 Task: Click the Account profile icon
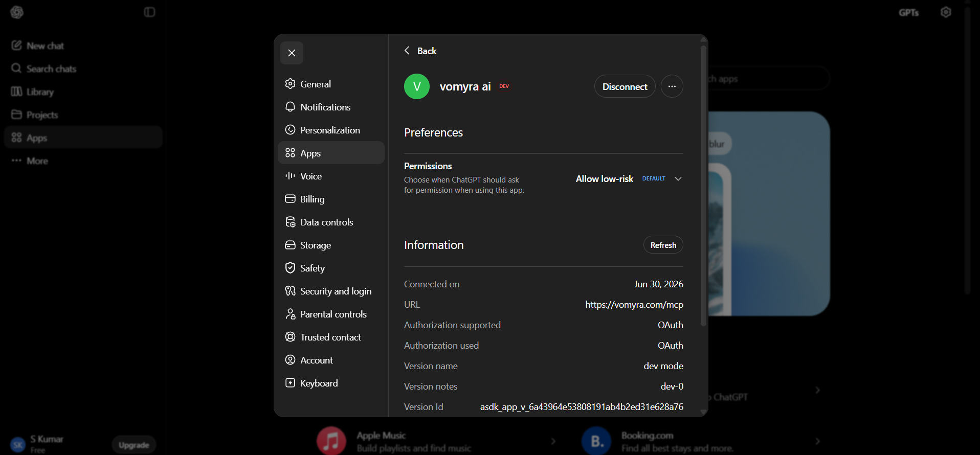click(x=290, y=360)
